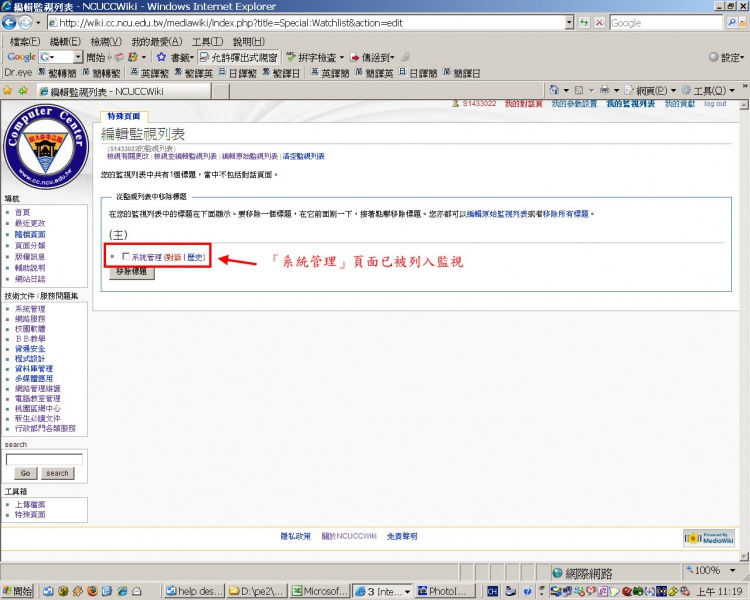The image size is (750, 600).
Task: Click the Windows 開始 Start button
Action: (x=20, y=591)
